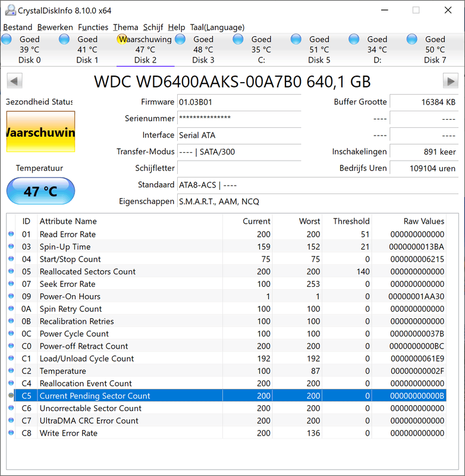Select Disk 7 status orb at 50 °C
The image size is (465, 476).
tap(412, 39)
